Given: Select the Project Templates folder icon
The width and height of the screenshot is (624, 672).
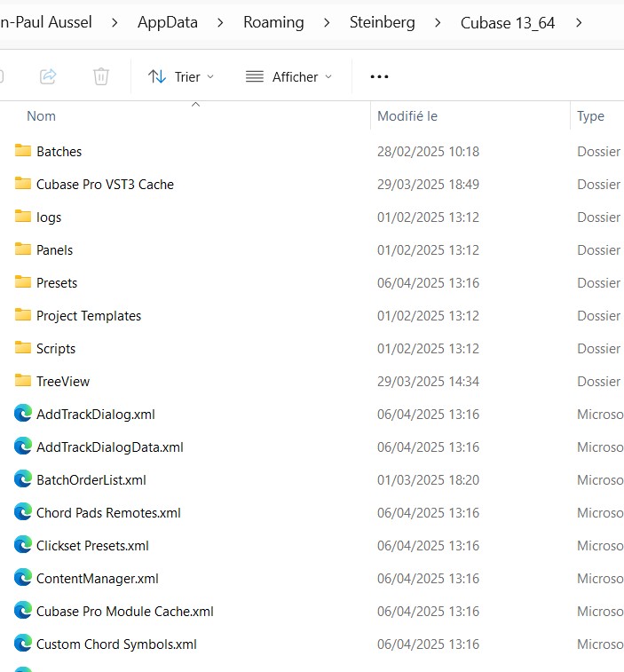Looking at the screenshot, I should point(23,314).
